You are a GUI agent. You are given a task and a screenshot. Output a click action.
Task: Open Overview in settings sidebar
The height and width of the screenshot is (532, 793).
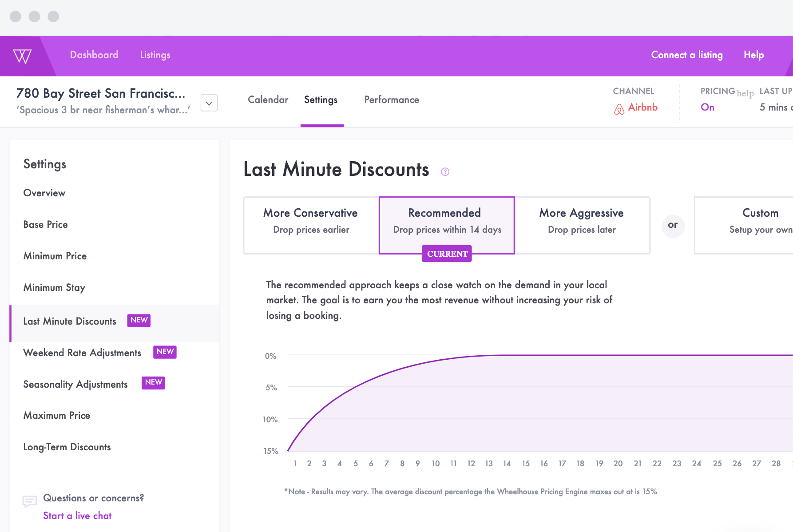(44, 193)
